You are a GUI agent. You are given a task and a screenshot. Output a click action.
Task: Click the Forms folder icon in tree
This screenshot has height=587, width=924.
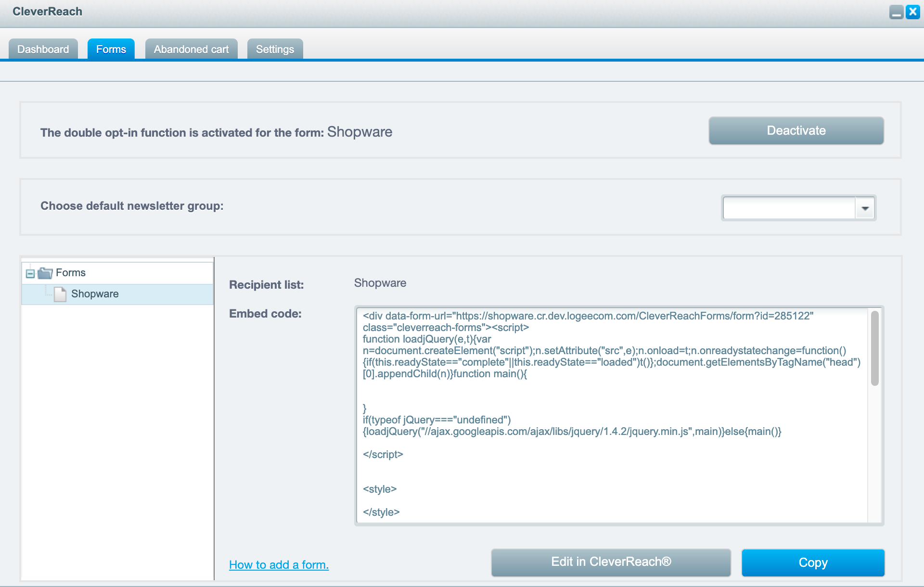[45, 273]
